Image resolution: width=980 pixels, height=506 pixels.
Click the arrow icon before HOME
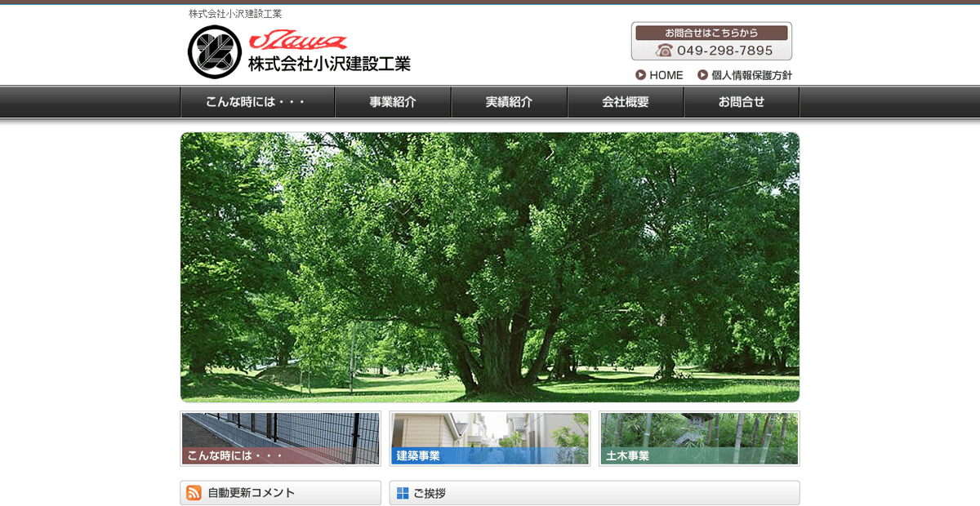click(640, 75)
